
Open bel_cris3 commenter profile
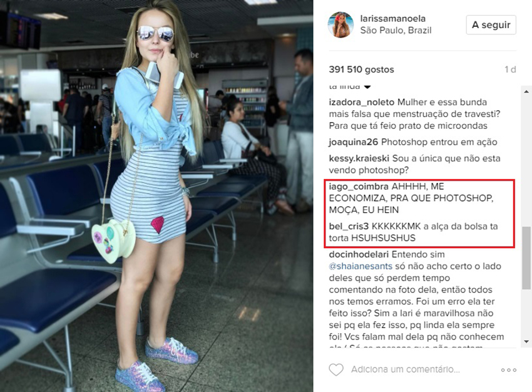349,227
